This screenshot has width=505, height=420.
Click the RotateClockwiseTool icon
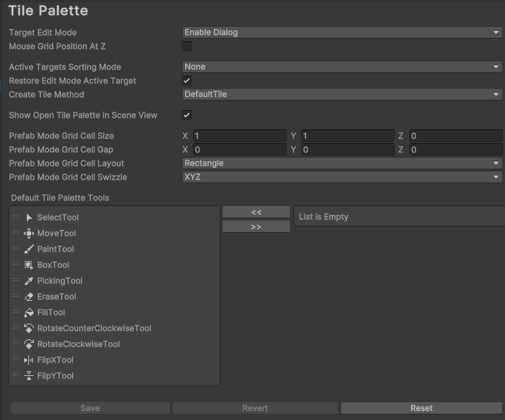[29, 344]
